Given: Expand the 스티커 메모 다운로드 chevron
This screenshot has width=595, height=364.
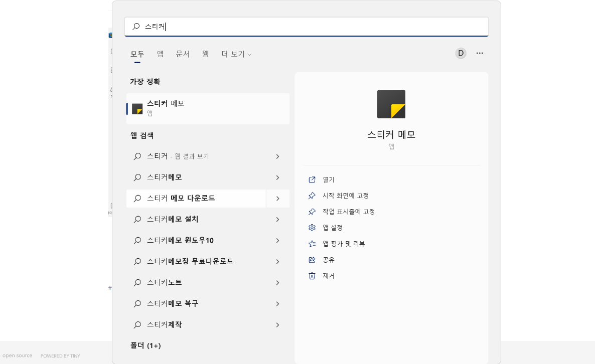Looking at the screenshot, I should (x=278, y=199).
